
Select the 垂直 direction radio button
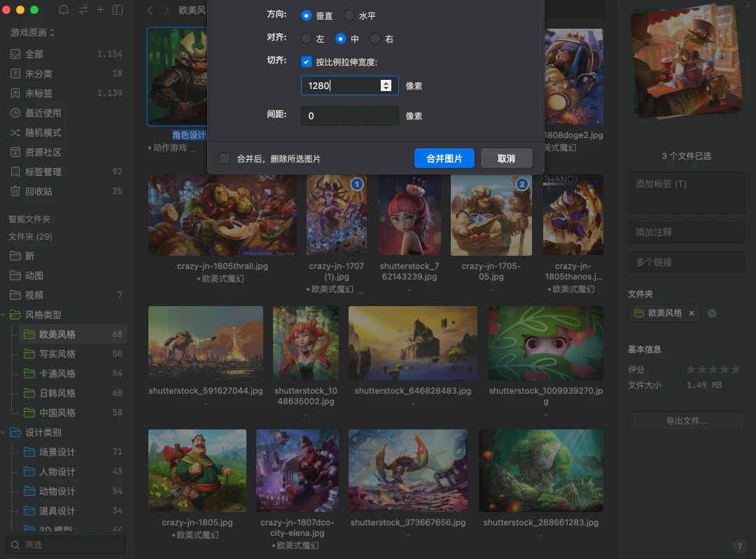[306, 15]
